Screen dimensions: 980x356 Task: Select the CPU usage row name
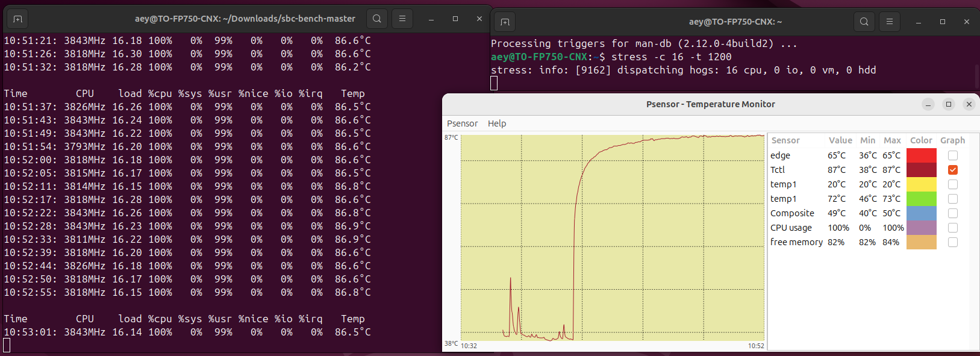coord(791,228)
